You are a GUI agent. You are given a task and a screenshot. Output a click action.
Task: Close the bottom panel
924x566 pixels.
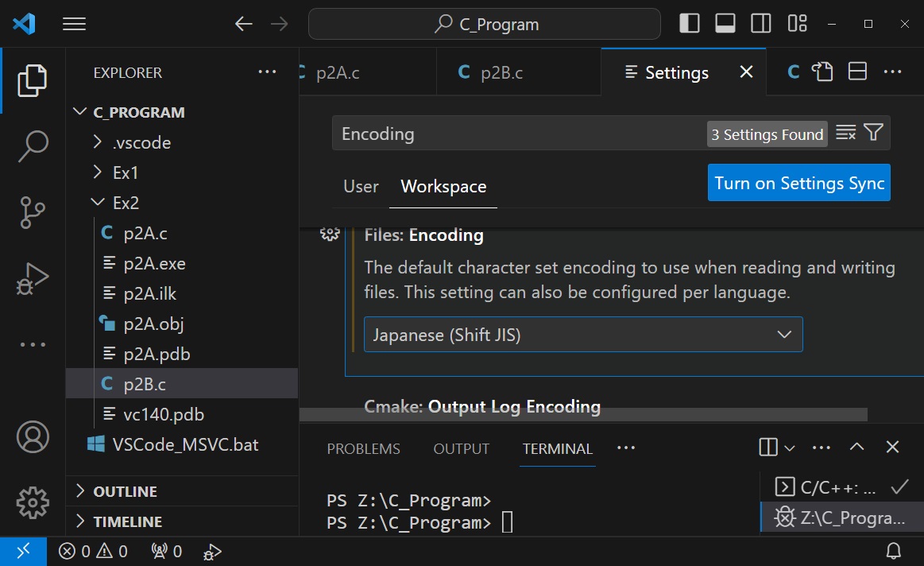pyautogui.click(x=892, y=447)
